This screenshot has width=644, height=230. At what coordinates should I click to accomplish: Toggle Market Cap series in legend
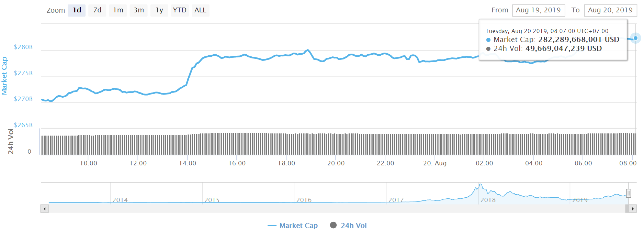[x=293, y=226]
